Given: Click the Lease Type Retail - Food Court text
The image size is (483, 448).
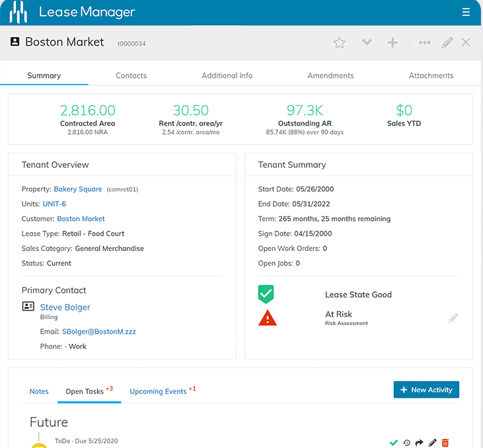Looking at the screenshot, I should 73,233.
